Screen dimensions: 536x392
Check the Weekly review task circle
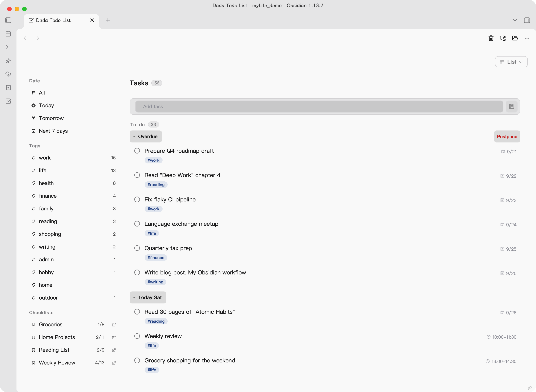click(x=137, y=336)
